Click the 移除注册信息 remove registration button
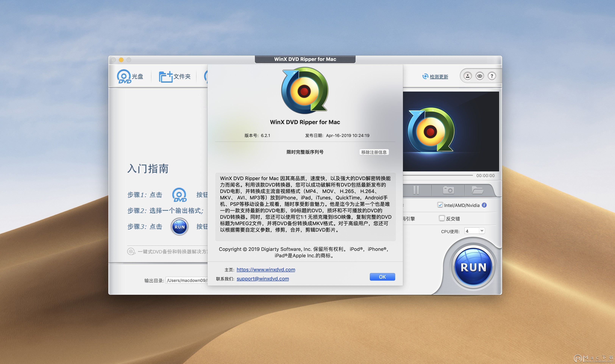Viewport: 615px width, 364px height. (x=374, y=152)
